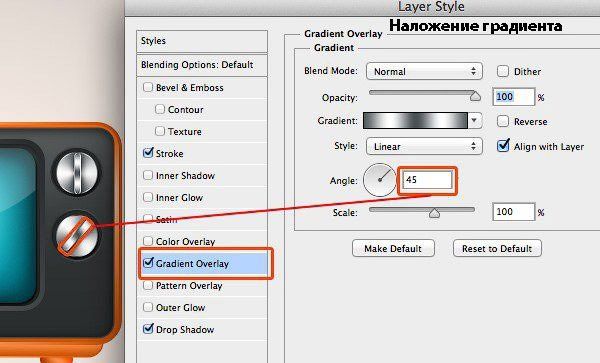Click the diagonal-slot screw knob on the TV

coord(77,234)
